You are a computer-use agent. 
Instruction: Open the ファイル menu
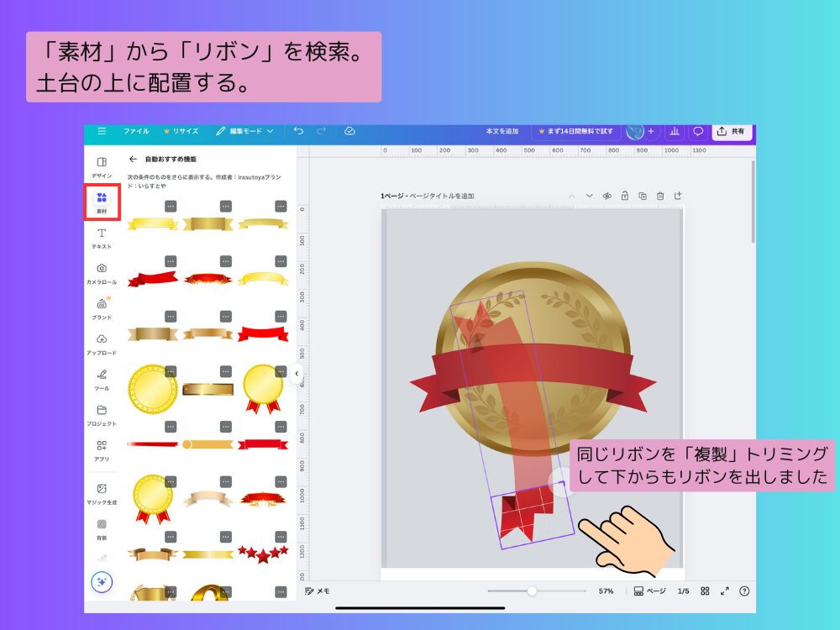[139, 131]
